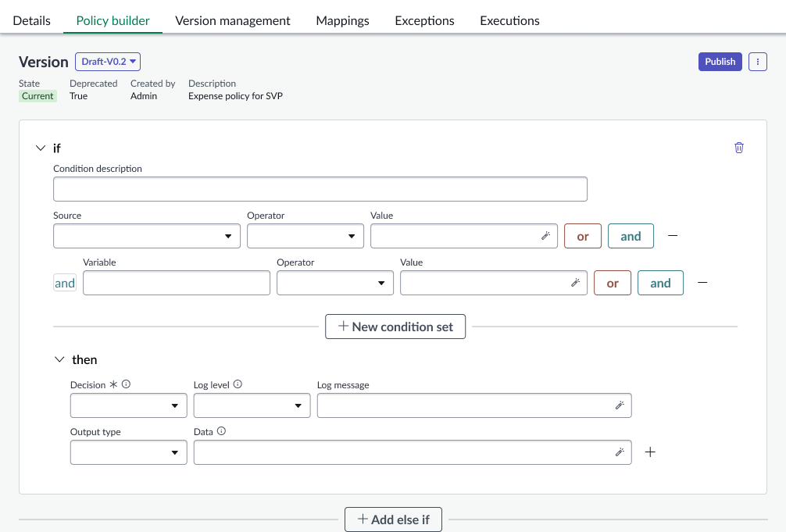Viewport: 786px width, 532px height.
Task: Click into Variable row Value field
Action: point(493,283)
